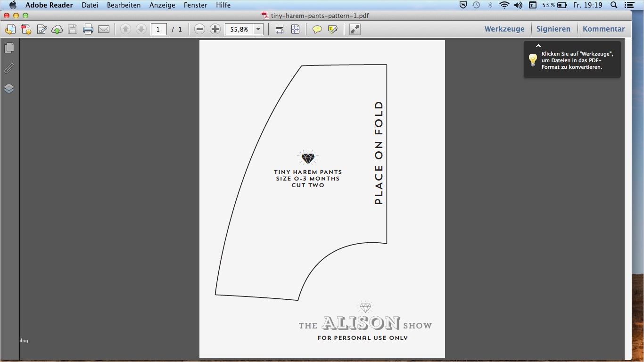Print the document with the printer icon

tap(88, 29)
